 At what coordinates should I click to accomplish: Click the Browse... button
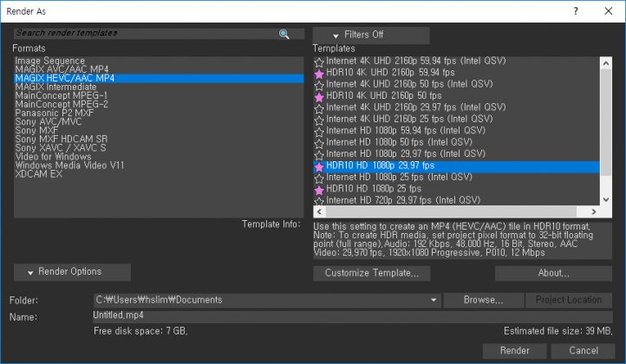tap(484, 300)
